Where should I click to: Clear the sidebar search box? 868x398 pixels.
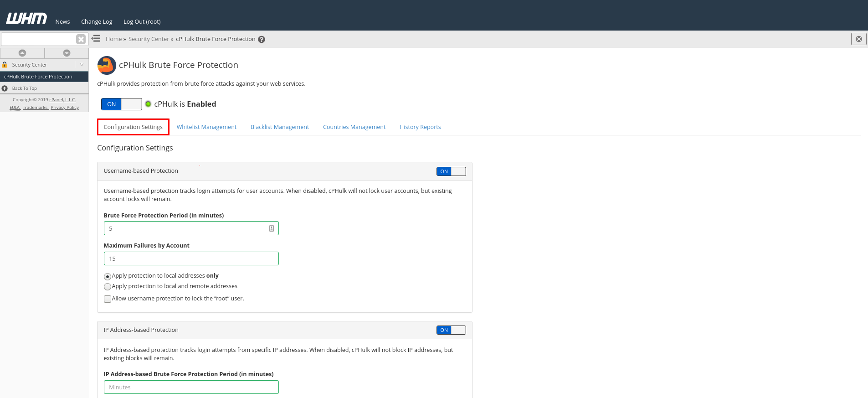pos(81,39)
